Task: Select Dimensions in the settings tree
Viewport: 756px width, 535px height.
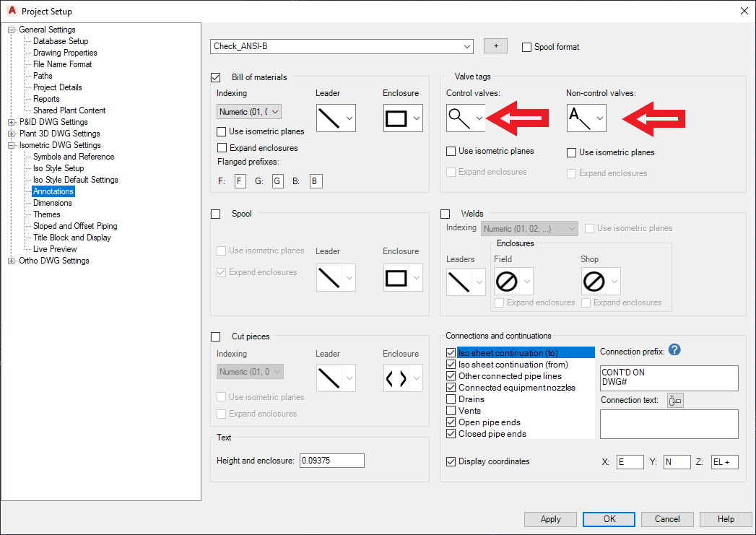Action: (x=52, y=202)
